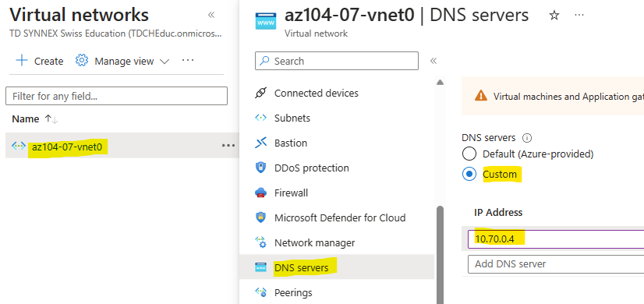The height and width of the screenshot is (304, 644).
Task: Click the Create button label
Action: pyautogui.click(x=49, y=62)
